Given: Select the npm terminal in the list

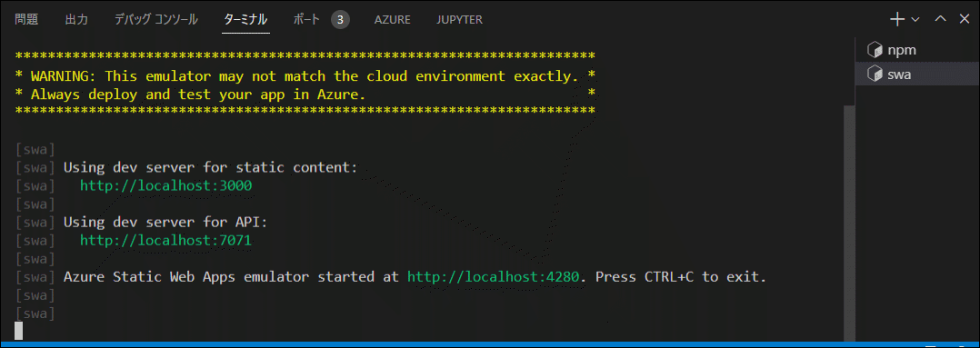Looking at the screenshot, I should pyautogui.click(x=917, y=50).
